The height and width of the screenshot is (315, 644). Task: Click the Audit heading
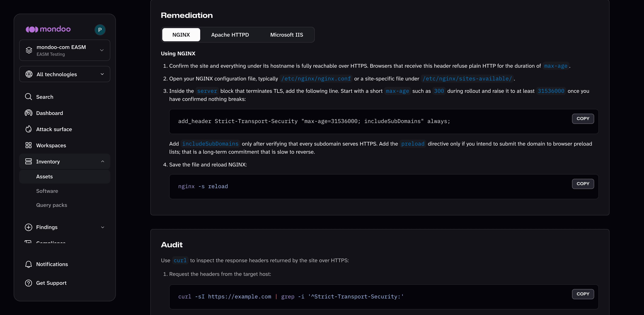coord(172,245)
